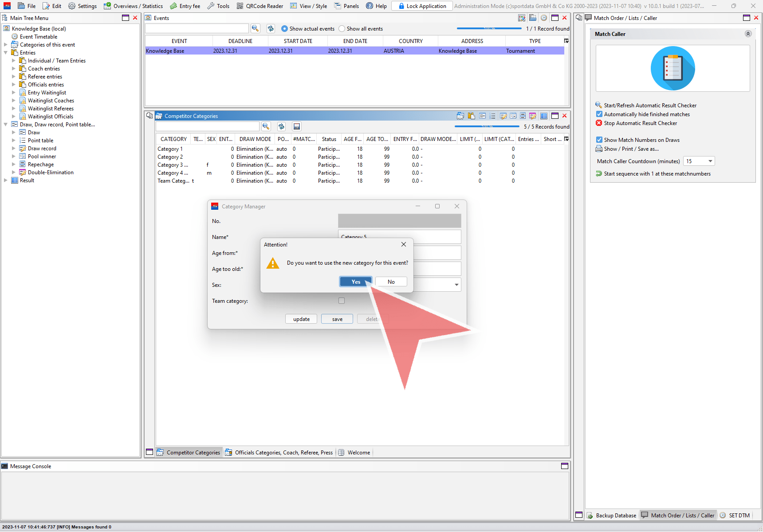Toggle Show Match Numbers on Draws checkbox

[599, 140]
